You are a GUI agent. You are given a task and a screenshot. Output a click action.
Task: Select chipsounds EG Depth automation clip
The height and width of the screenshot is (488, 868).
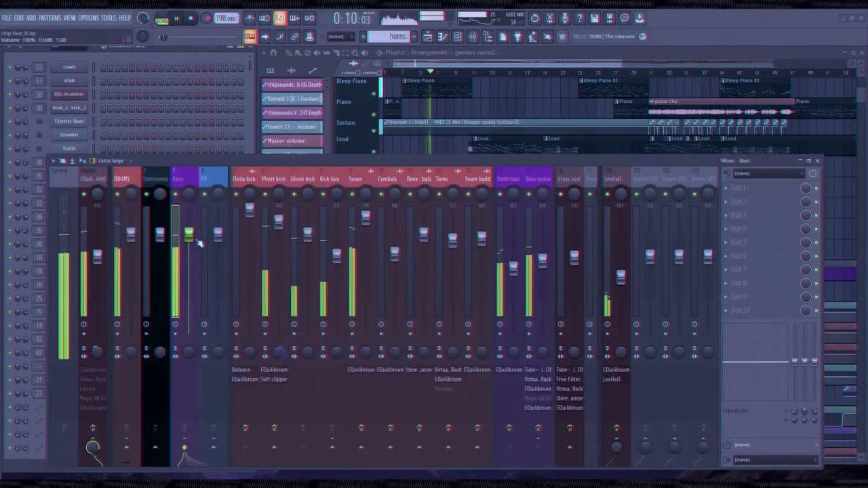click(293, 85)
